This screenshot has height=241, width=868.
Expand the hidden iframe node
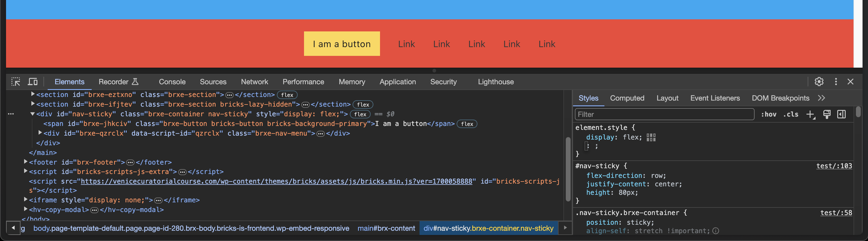[26, 200]
